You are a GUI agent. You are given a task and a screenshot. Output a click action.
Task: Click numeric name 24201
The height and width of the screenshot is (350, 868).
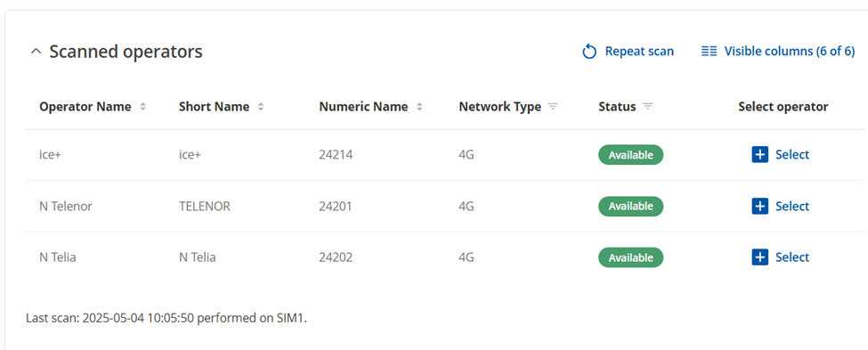point(335,207)
